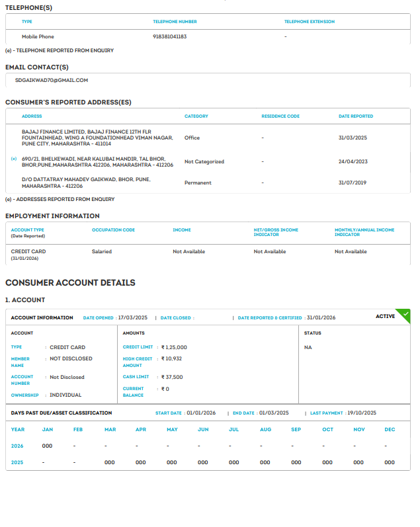Click the 'Office' category cell

[x=192, y=138]
